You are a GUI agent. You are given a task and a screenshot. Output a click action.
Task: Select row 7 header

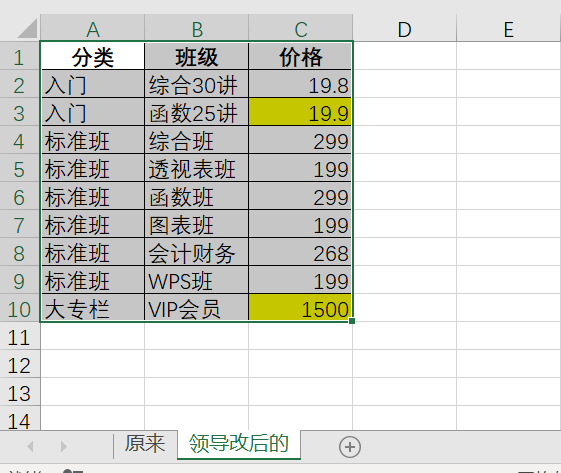[20, 224]
